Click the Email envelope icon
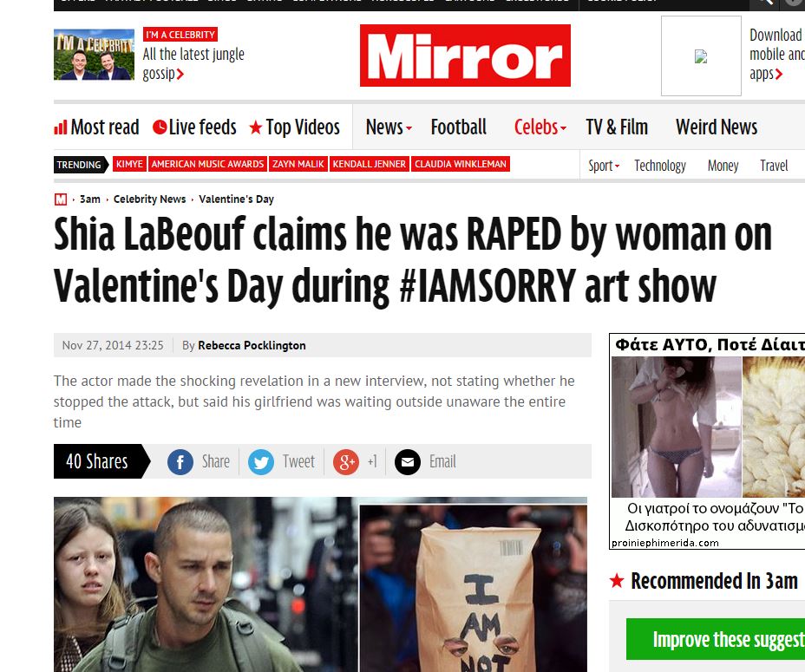805x672 pixels. point(408,462)
